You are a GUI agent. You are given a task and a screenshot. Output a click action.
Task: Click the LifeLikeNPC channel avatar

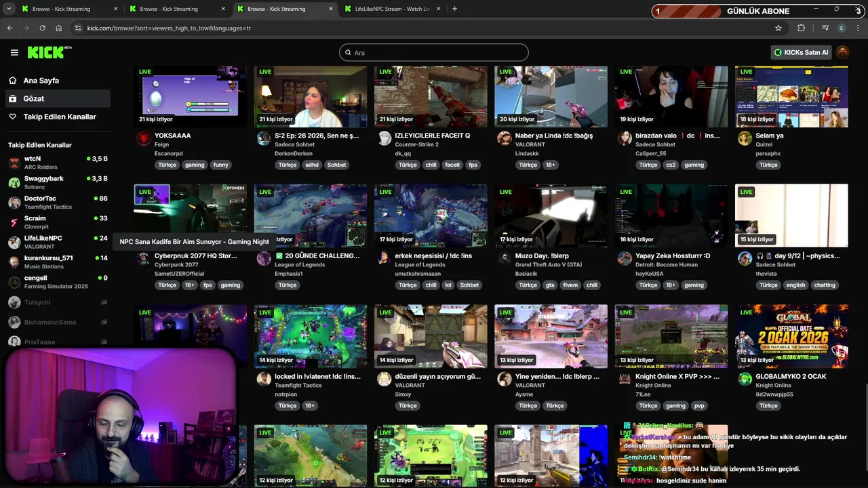pos(14,242)
